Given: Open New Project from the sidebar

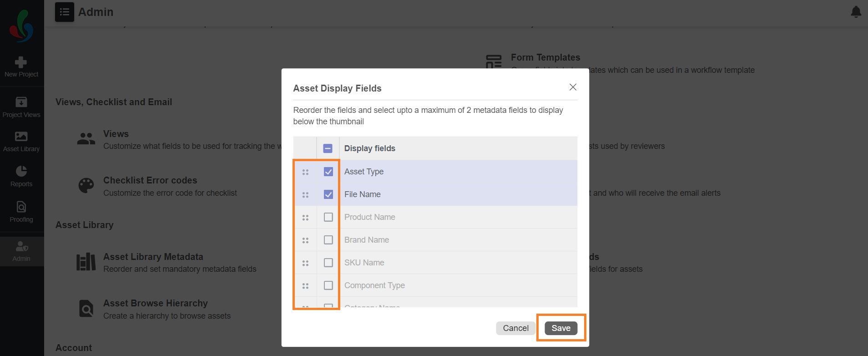Looking at the screenshot, I should point(21,67).
